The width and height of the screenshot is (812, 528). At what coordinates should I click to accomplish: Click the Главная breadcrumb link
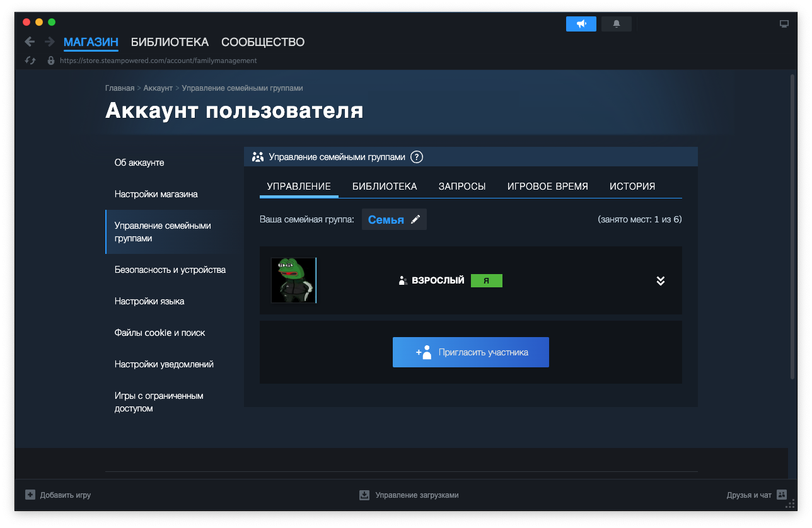pos(120,88)
